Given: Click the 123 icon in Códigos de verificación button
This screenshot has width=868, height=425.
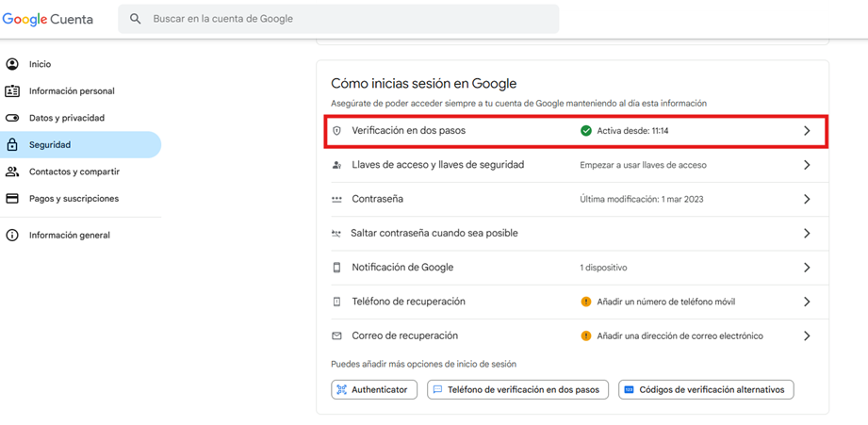Looking at the screenshot, I should [x=629, y=389].
